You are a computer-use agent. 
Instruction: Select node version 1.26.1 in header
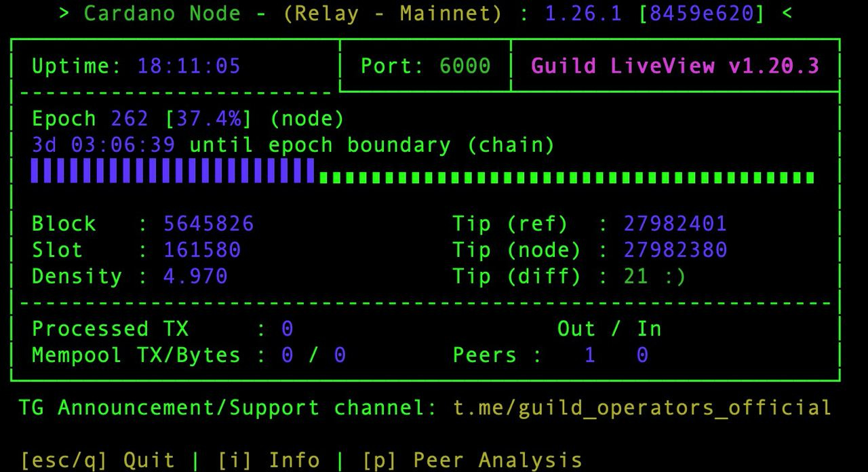click(x=583, y=14)
